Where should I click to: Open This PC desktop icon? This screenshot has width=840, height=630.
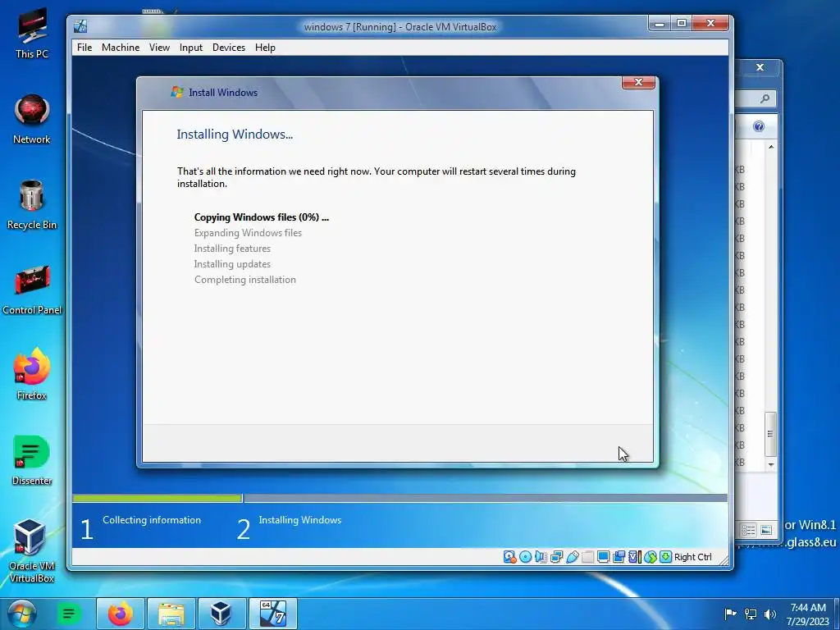click(x=32, y=33)
